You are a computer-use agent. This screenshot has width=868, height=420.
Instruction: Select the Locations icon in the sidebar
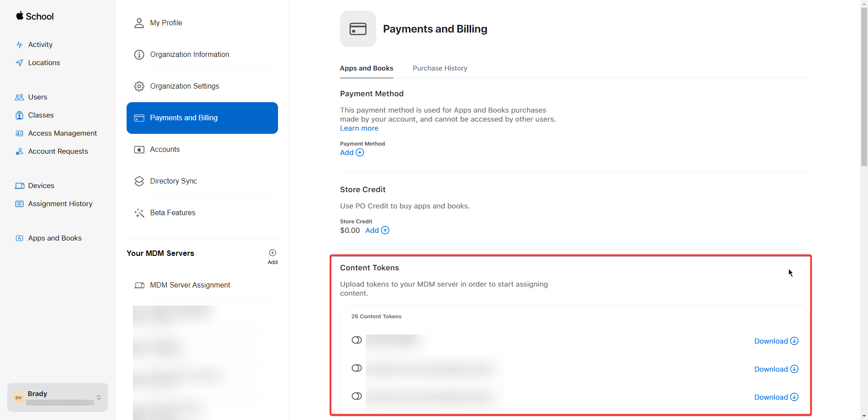19,62
